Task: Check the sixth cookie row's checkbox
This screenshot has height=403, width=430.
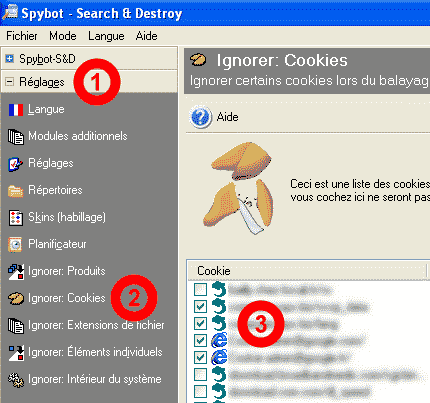Action: click(200, 374)
